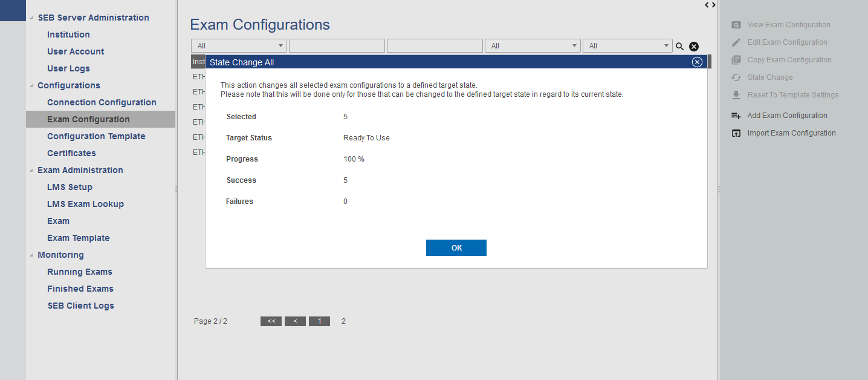This screenshot has height=380, width=868.
Task: Click the Copy Exam Configuration icon
Action: (x=736, y=60)
